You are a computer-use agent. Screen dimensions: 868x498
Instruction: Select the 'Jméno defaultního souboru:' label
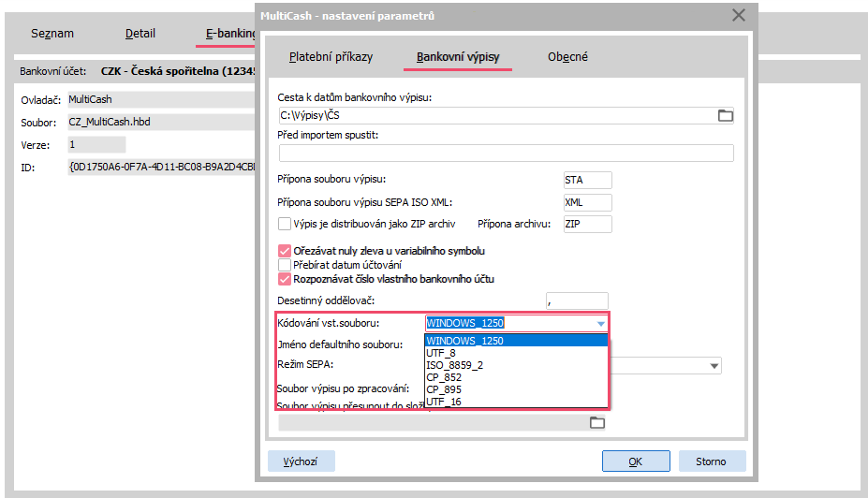(x=340, y=344)
